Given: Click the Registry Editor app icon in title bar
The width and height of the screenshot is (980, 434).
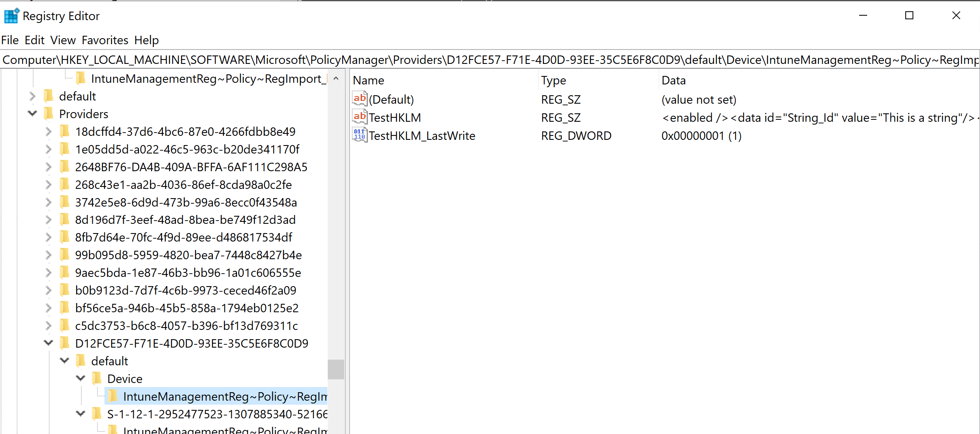Looking at the screenshot, I should point(11,16).
